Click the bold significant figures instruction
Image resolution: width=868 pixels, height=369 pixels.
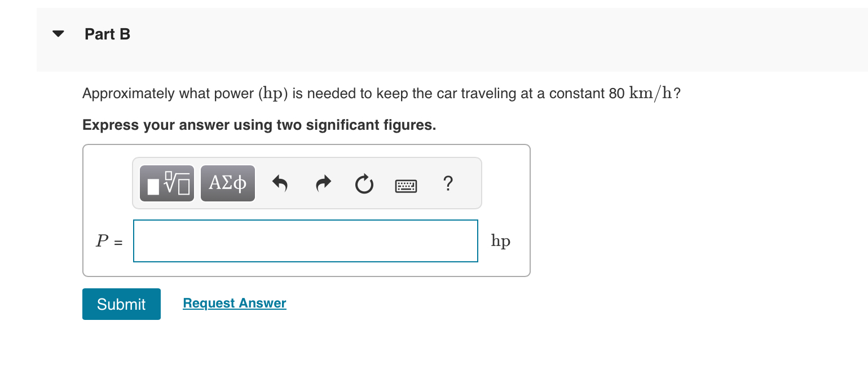pos(259,125)
